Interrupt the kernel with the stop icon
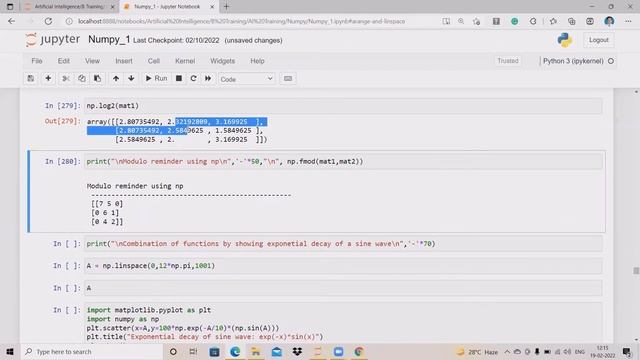This screenshot has width=640, height=360. 179,78
